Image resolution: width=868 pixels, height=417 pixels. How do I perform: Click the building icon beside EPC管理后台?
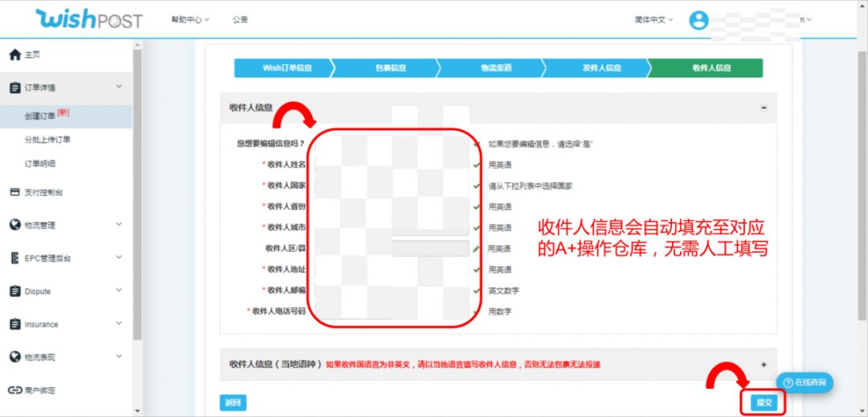pyautogui.click(x=15, y=258)
